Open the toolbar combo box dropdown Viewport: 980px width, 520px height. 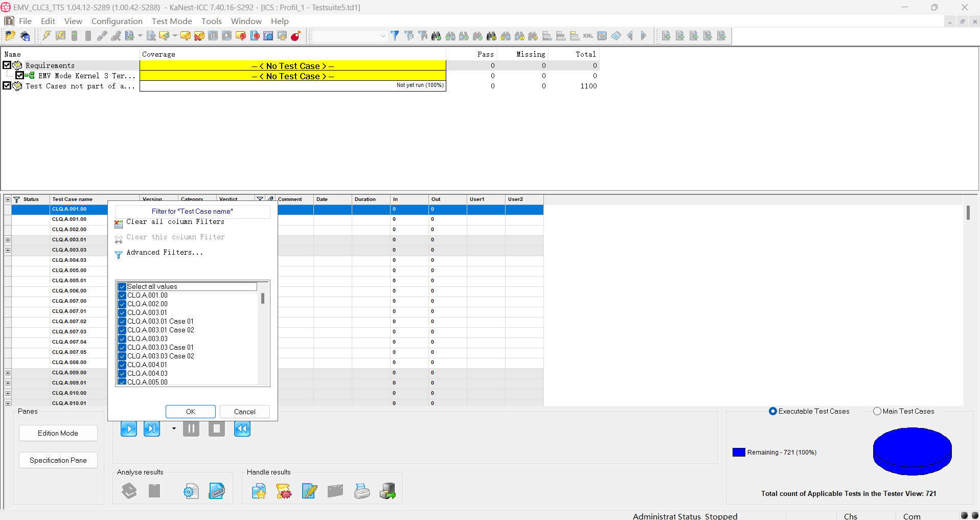pos(382,36)
